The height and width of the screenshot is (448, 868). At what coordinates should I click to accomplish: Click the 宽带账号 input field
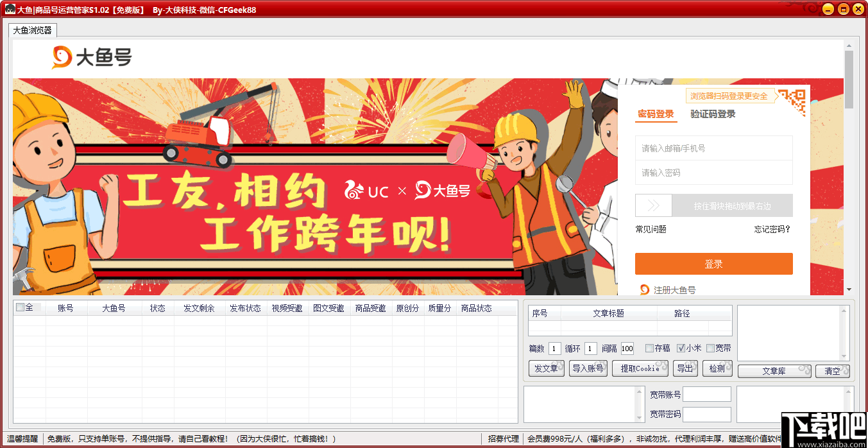706,395
